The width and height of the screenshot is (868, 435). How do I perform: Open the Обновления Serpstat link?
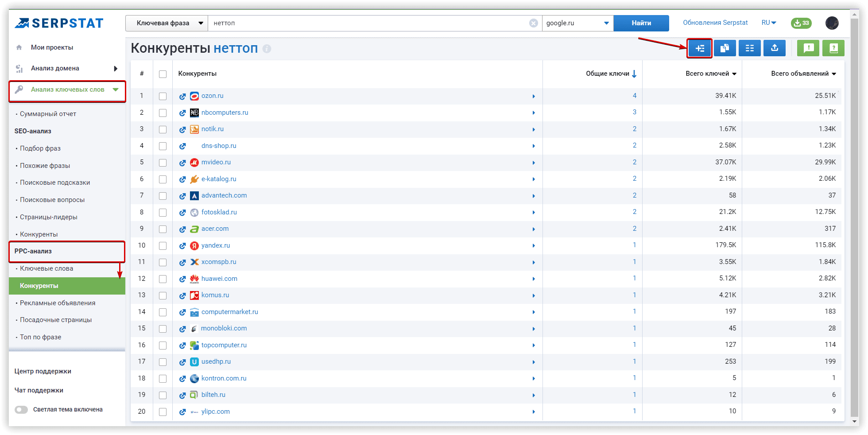tap(715, 23)
